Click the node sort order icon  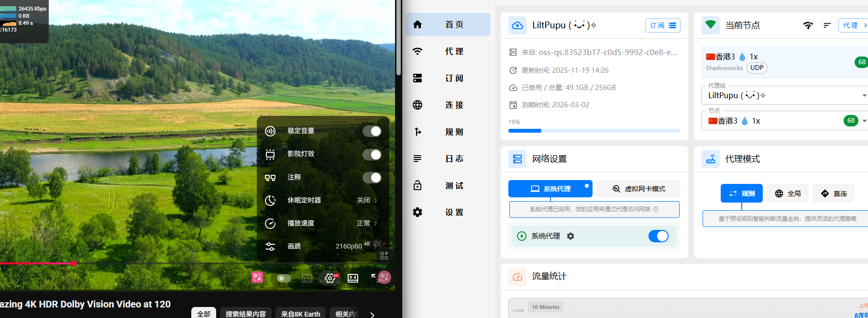click(827, 25)
